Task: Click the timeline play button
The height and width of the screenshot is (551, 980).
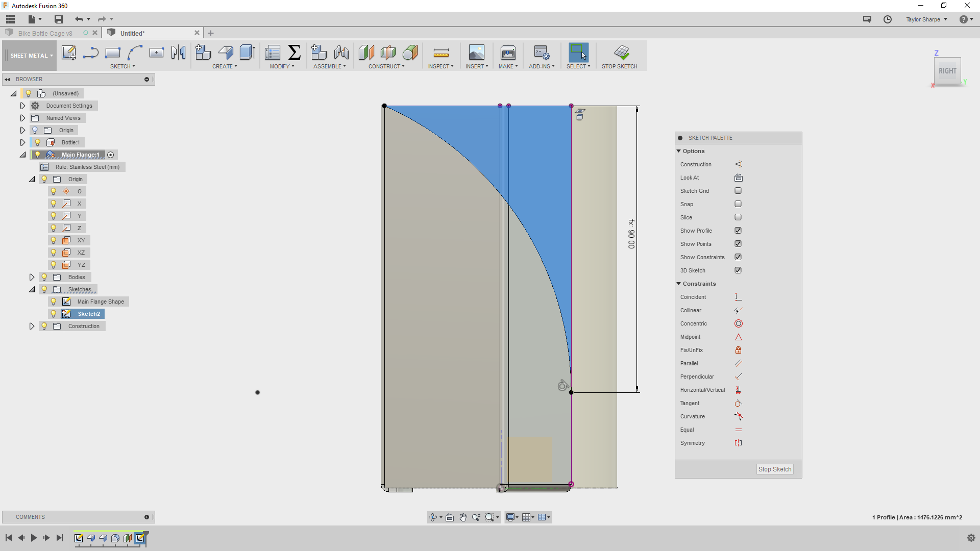Action: [34, 538]
